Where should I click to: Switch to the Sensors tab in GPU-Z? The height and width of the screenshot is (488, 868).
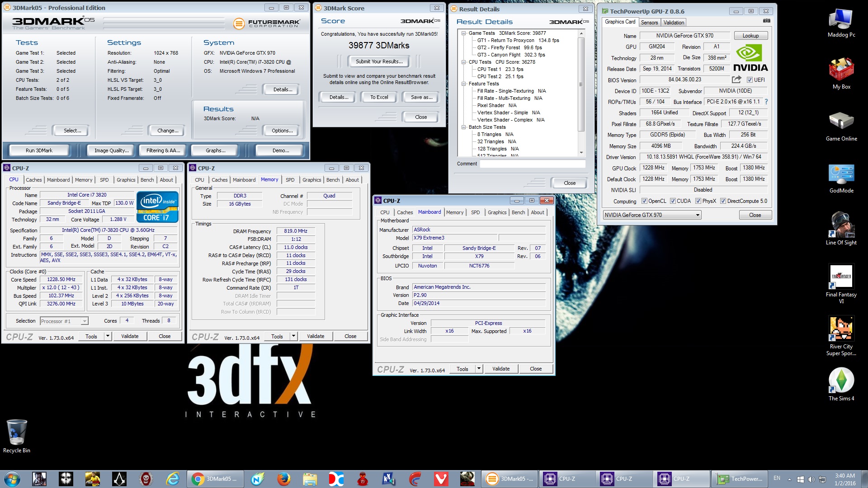tap(649, 22)
